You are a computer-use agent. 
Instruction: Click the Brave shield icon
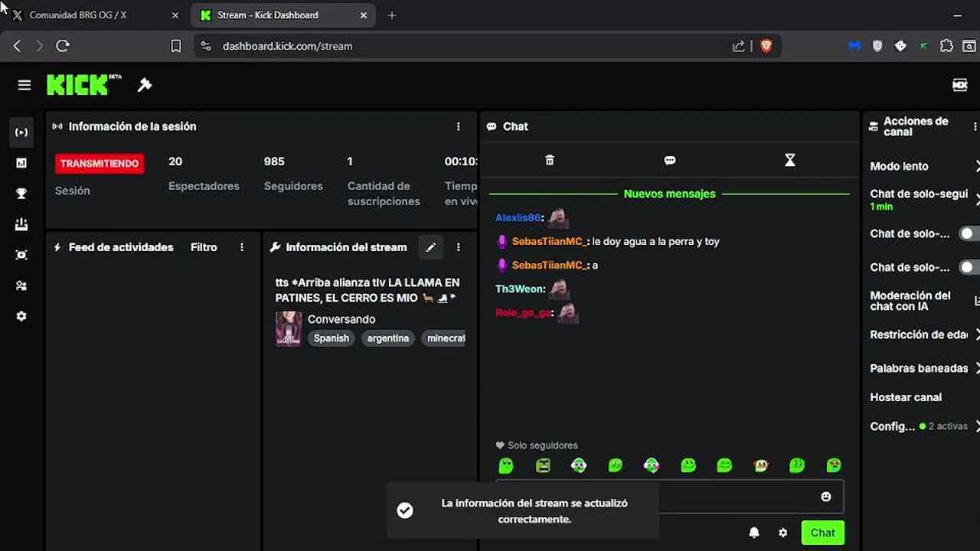(766, 46)
